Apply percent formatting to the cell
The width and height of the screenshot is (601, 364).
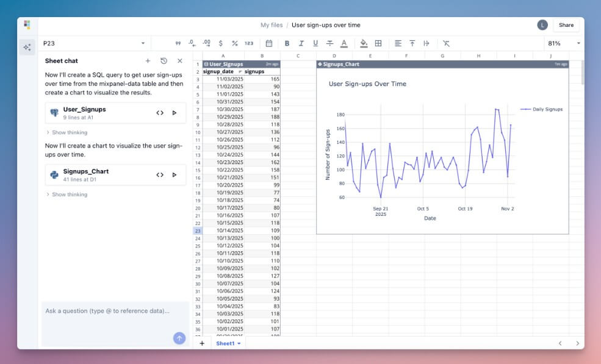[x=234, y=43]
